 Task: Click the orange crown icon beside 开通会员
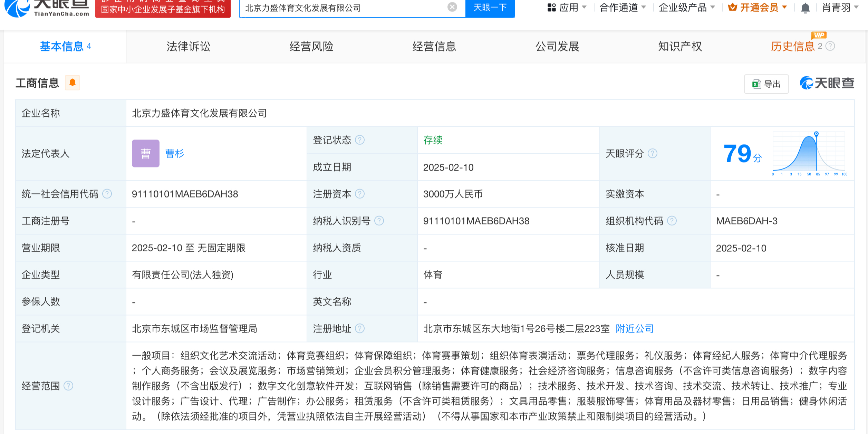[x=733, y=8]
